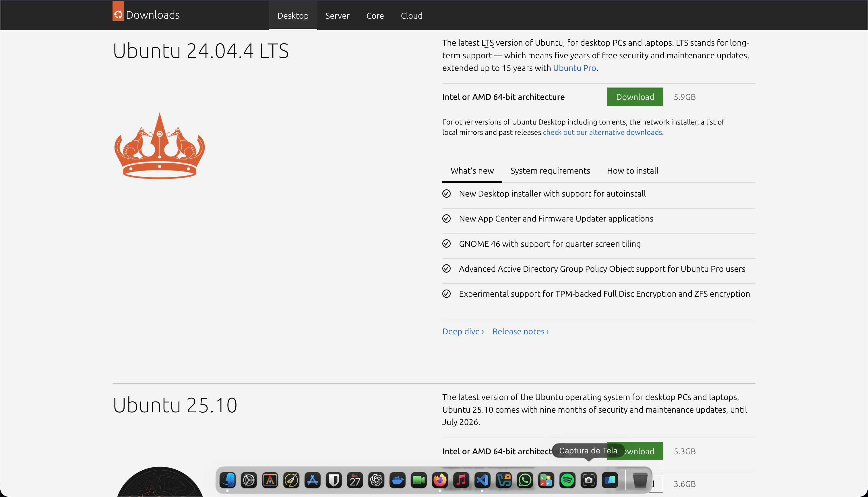Open the Trash in the dock
Screen dimensions: 868x497
point(640,480)
